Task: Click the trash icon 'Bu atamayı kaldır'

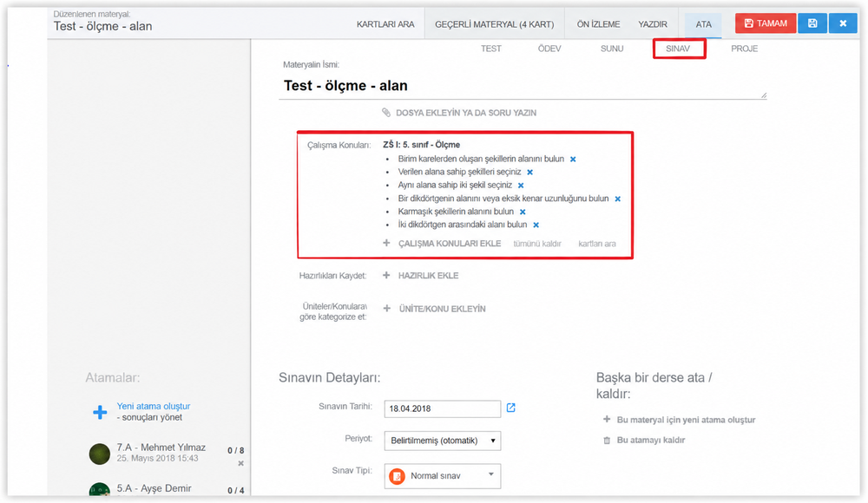Action: (x=607, y=441)
